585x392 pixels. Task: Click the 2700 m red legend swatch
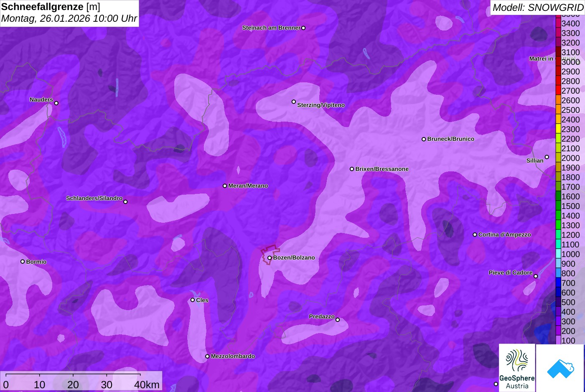click(558, 91)
